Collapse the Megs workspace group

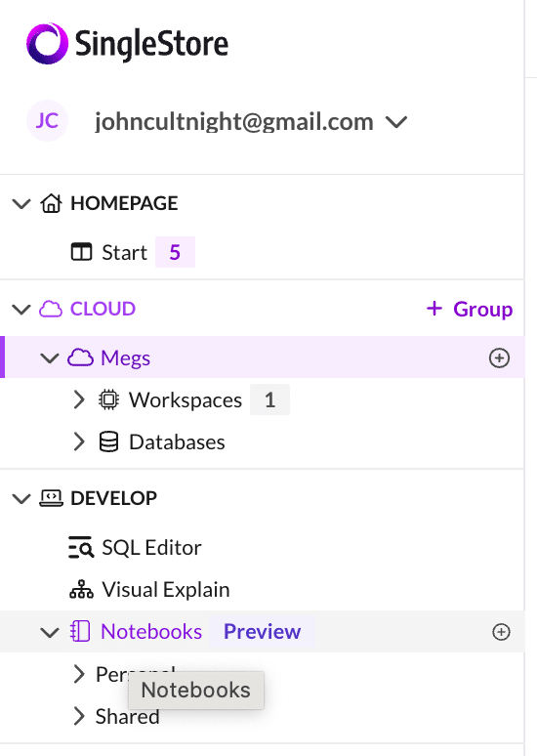[x=49, y=358]
